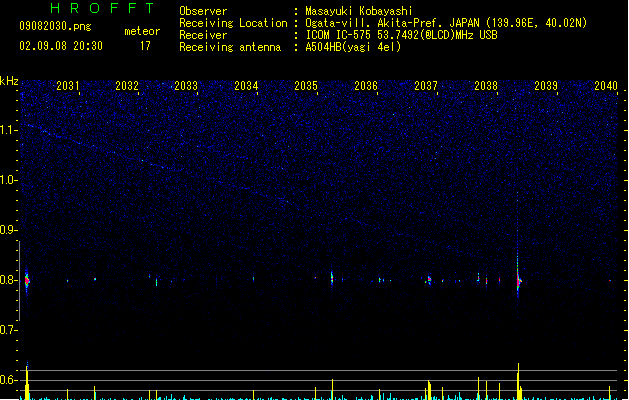629x400 pixels.
Task: Click the 'Receiving Location' label
Action: (233, 23)
